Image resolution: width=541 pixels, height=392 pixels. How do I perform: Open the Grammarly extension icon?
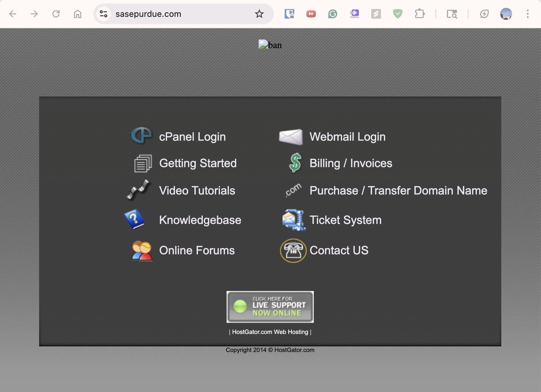pyautogui.click(x=333, y=14)
